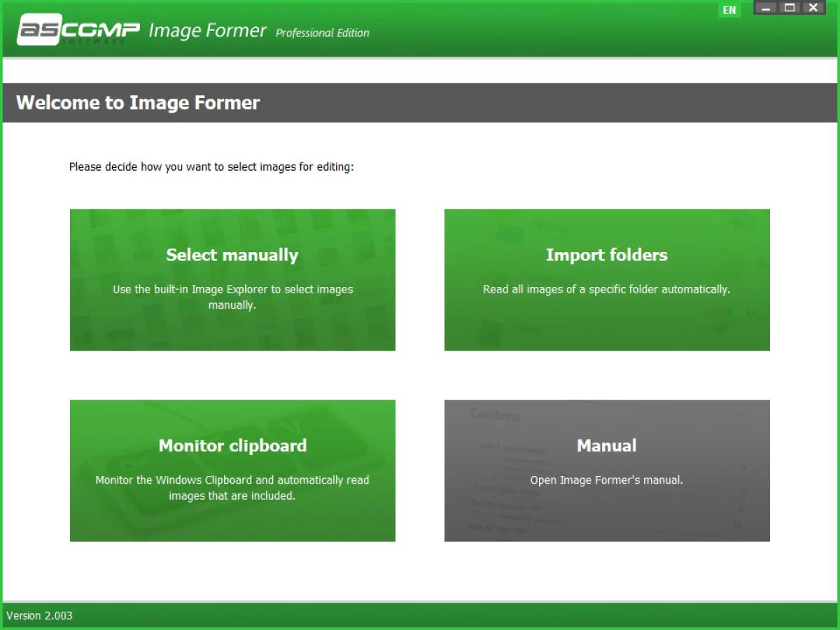Click the Version 2.003 label
Image resolution: width=840 pixels, height=630 pixels.
pyautogui.click(x=39, y=616)
